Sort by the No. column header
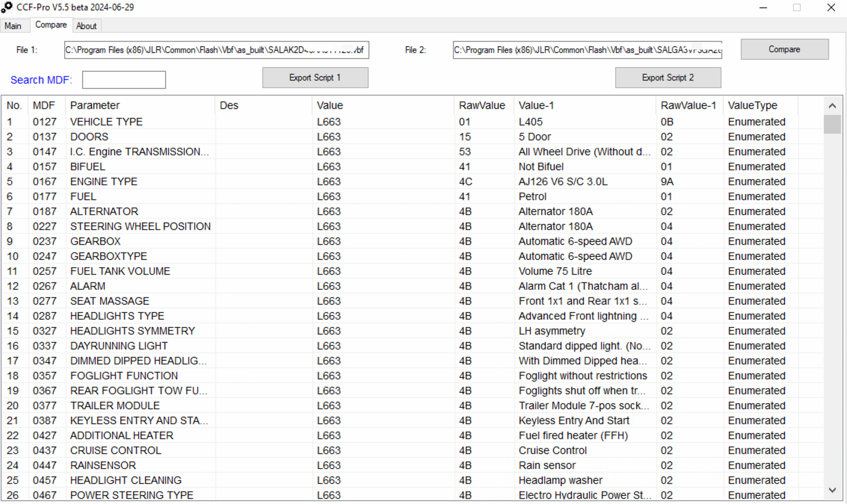The image size is (847, 504). pyautogui.click(x=14, y=105)
